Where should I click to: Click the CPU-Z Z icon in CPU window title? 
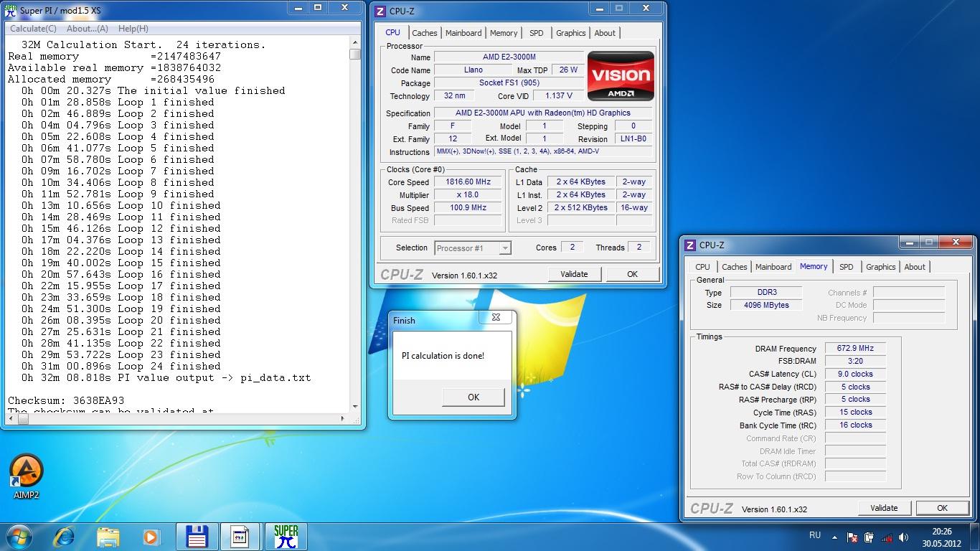(x=380, y=11)
